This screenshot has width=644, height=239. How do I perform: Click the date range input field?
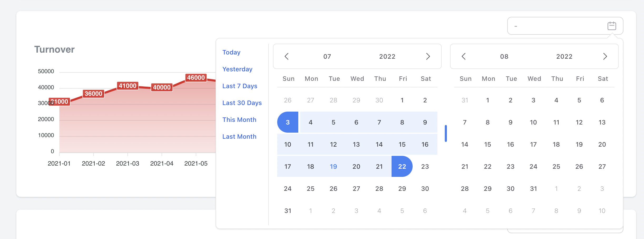pos(565,26)
